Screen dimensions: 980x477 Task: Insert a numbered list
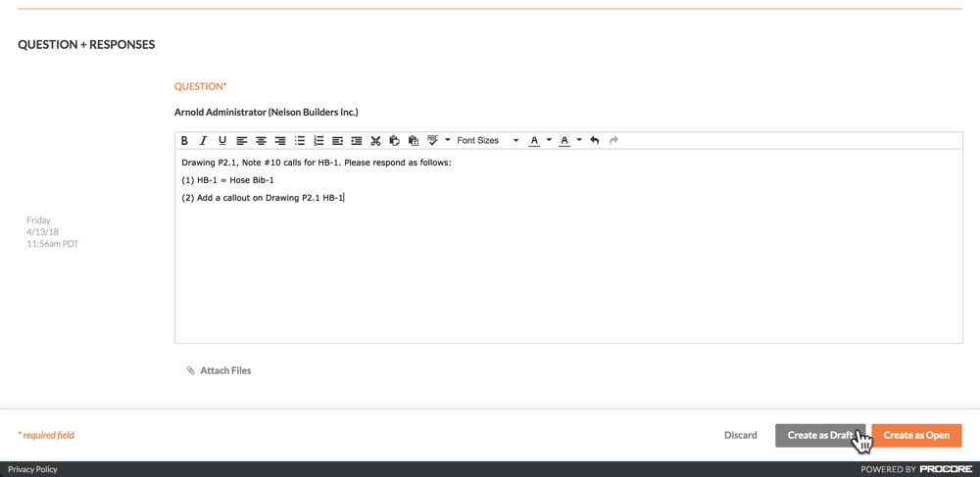tap(318, 141)
